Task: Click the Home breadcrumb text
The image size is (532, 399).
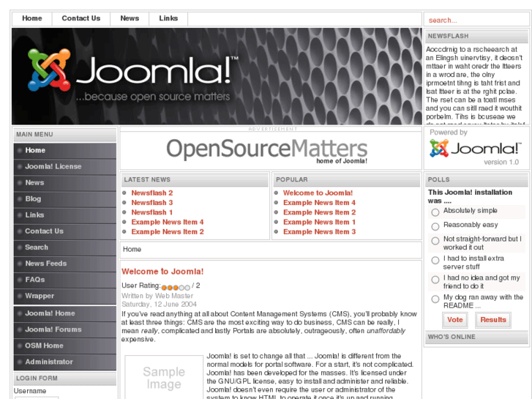Action: tap(132, 249)
